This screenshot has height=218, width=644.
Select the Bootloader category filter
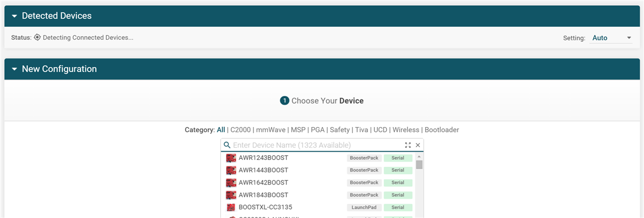[x=441, y=130]
